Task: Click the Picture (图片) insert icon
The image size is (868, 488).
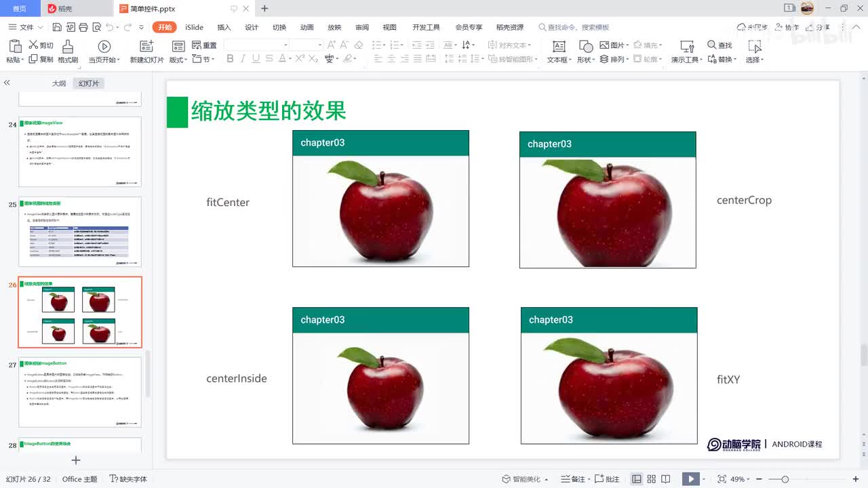Action: click(x=605, y=45)
